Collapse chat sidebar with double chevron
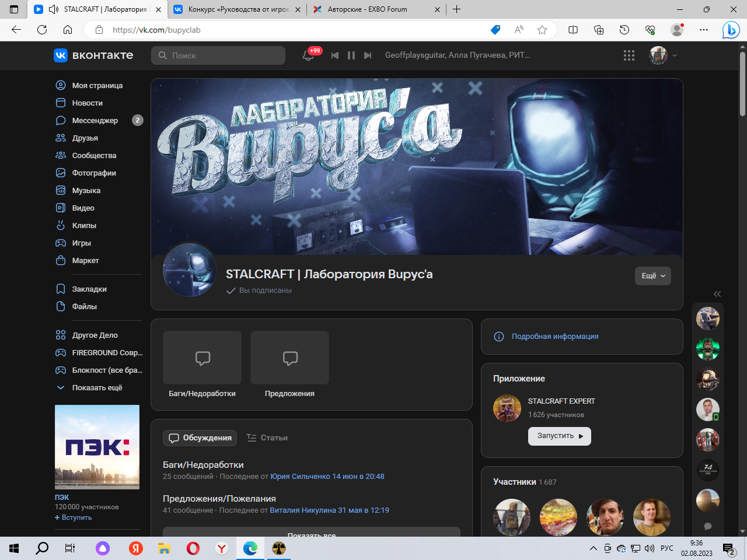Image resolution: width=747 pixels, height=560 pixels. [x=717, y=294]
